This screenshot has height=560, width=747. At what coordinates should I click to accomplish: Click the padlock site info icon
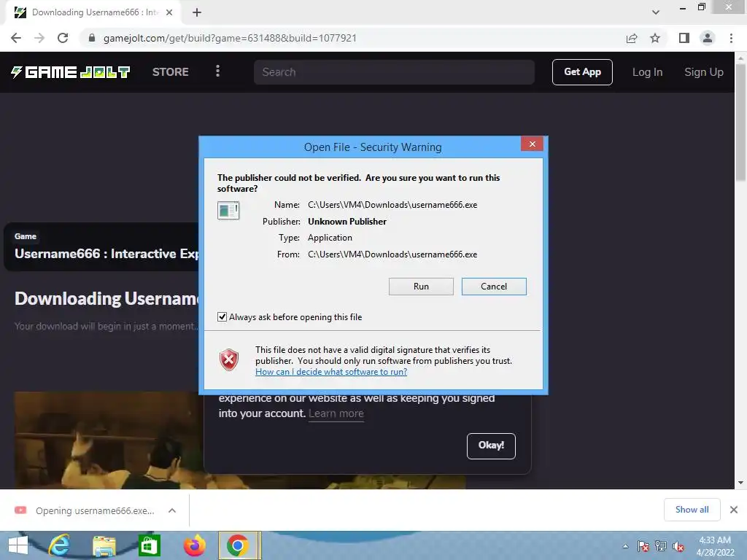[x=92, y=38]
